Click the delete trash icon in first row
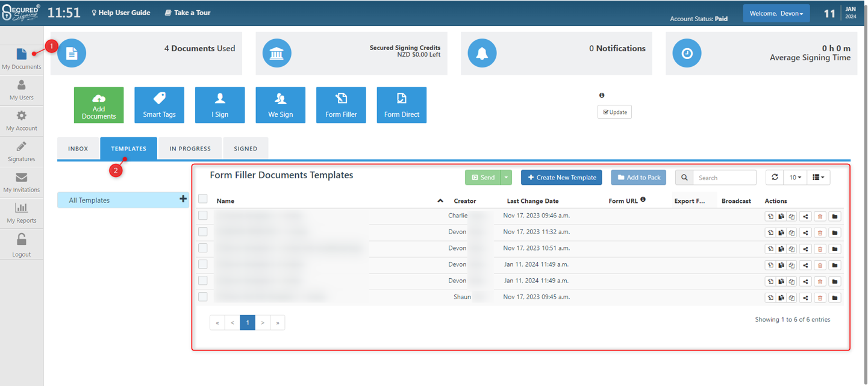Viewport: 868px width, 386px height. (820, 216)
